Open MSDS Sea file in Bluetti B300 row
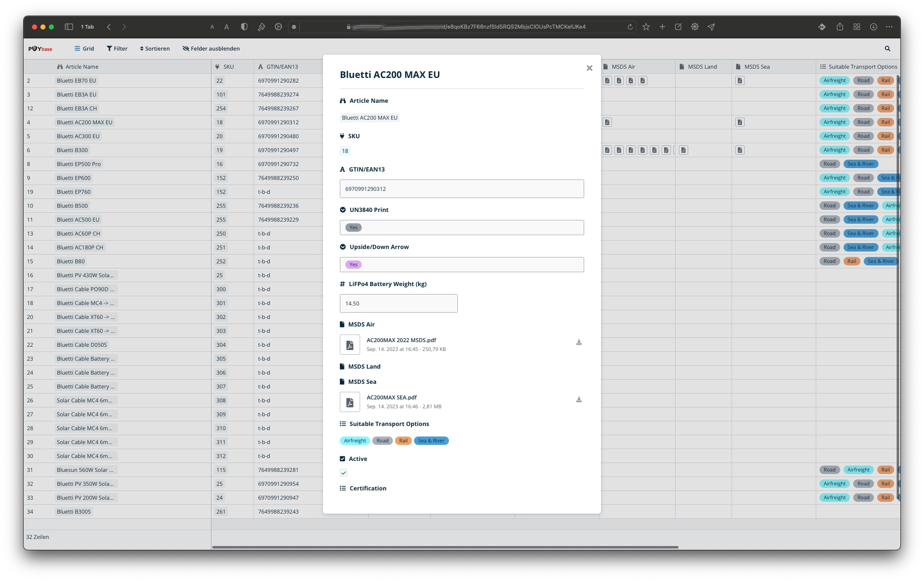 tap(740, 150)
